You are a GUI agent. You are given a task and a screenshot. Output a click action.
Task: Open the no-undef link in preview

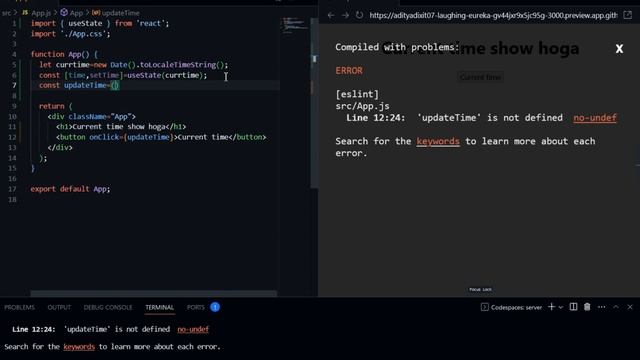(595, 118)
